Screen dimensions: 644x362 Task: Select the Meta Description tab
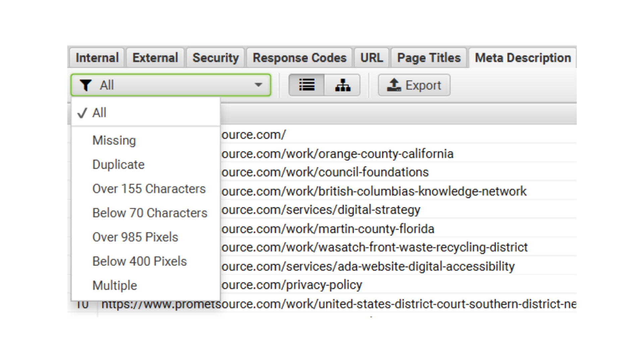tap(523, 58)
